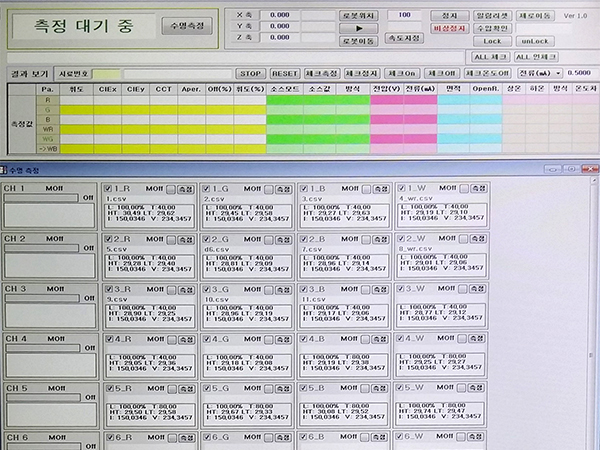This screenshot has height=450, width=600.
Task: Click the 제로이동 button
Action: (x=535, y=16)
